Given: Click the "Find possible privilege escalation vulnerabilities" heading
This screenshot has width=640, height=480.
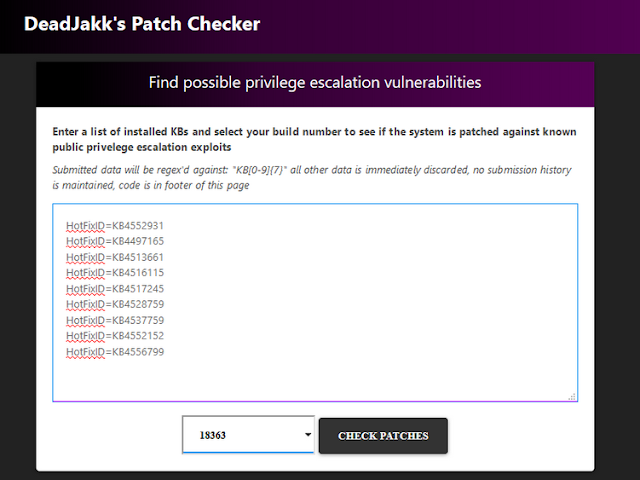Looking at the screenshot, I should (x=315, y=82).
